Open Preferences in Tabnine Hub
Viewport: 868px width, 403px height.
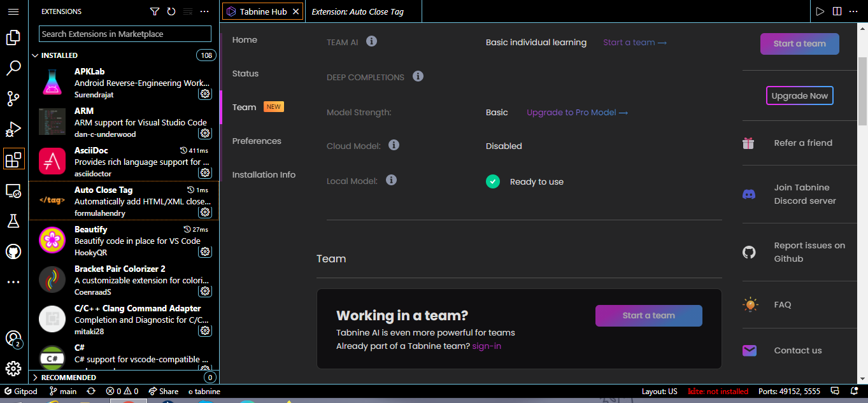pyautogui.click(x=257, y=141)
